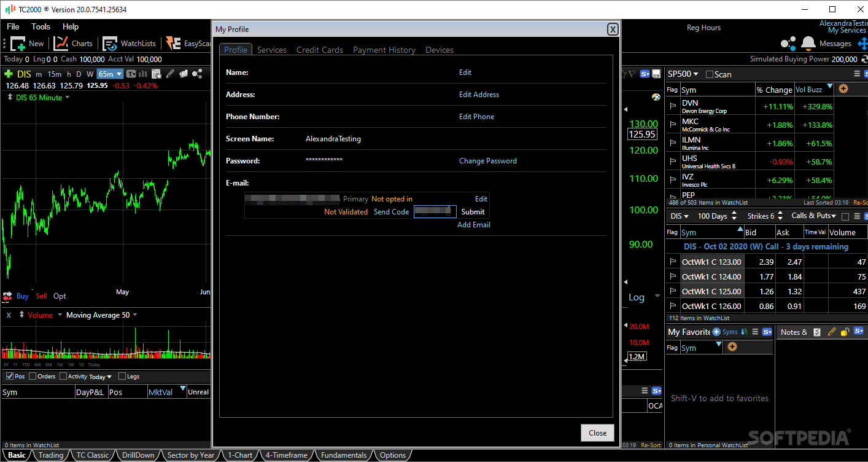The height and width of the screenshot is (462, 868).
Task: Open the color palette icon on the chart
Action: 656,97
